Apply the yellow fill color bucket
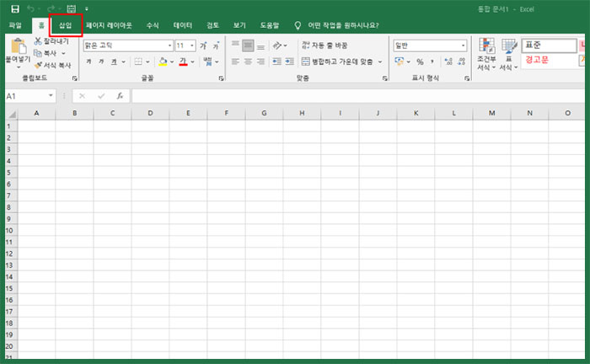Screen dimensions: 590x364 pyautogui.click(x=163, y=62)
